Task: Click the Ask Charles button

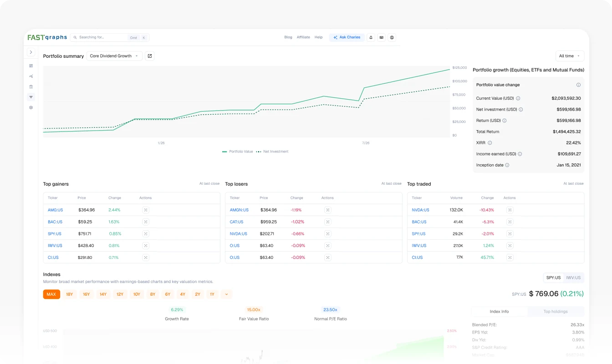Action: 347,37
